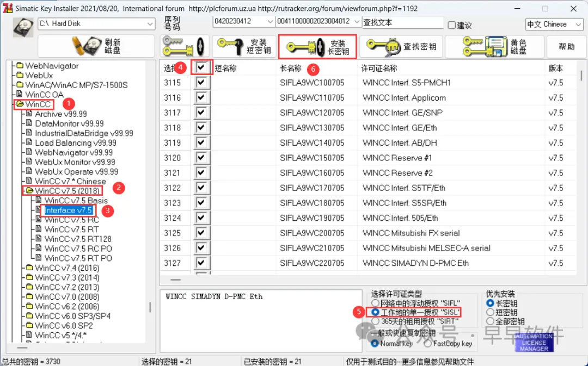Click the Automation License Manager logo
The width and height of the screenshot is (588, 366).
click(534, 342)
